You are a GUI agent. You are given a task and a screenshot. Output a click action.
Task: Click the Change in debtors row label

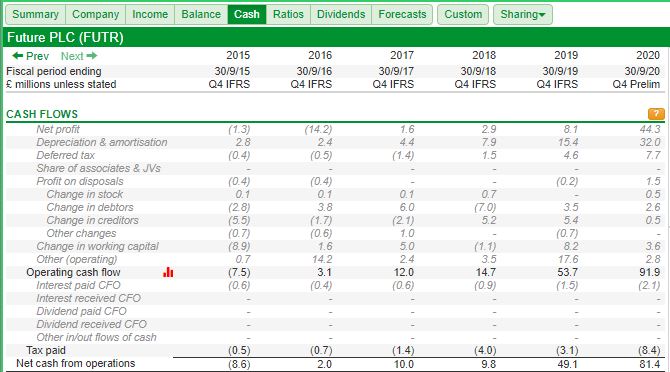[x=90, y=207]
